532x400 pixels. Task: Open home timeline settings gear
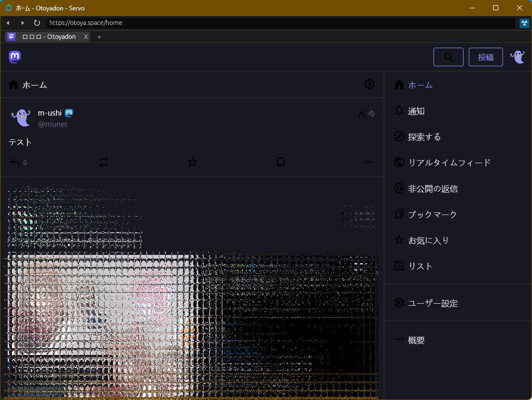(369, 84)
